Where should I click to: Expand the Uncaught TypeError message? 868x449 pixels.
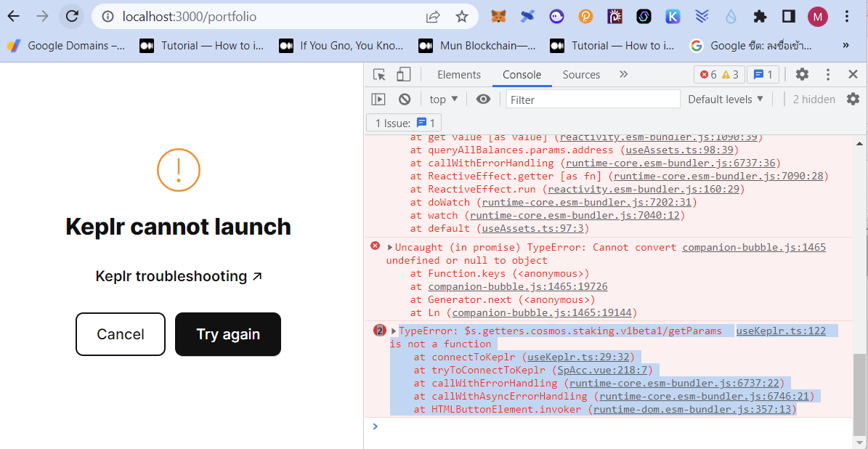click(390, 248)
